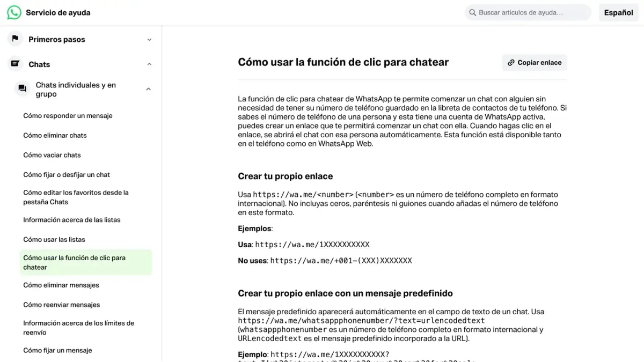Click heading about enlace con mensaje predefinido
644x362 pixels.
346,293
